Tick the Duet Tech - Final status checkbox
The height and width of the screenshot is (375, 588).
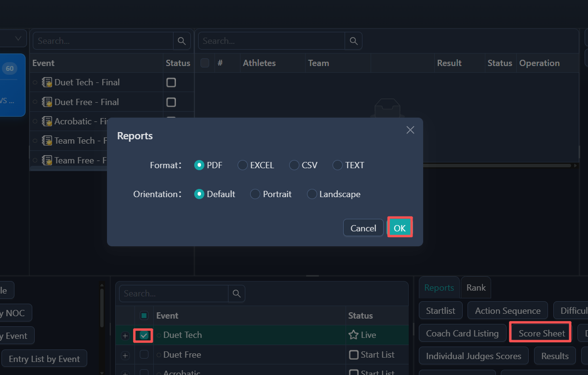(x=171, y=82)
